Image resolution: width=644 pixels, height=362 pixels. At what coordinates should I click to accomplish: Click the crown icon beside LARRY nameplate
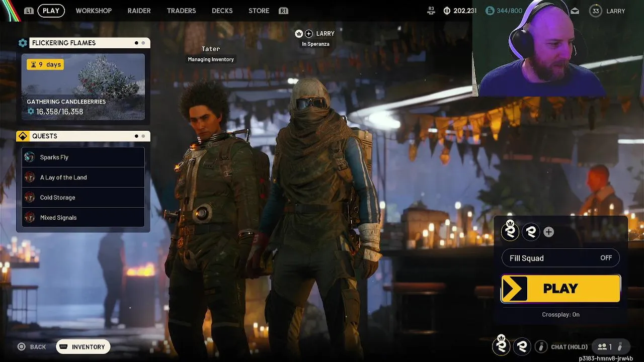299,34
